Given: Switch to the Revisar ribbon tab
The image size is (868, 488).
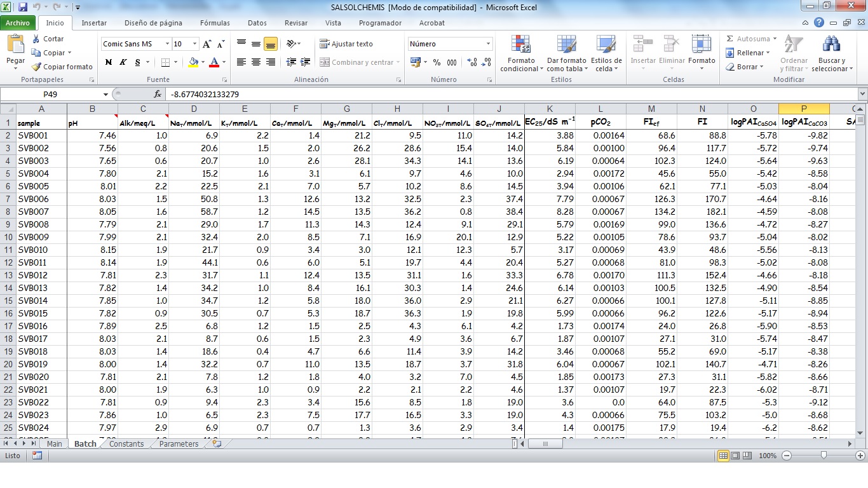Looking at the screenshot, I should point(296,23).
